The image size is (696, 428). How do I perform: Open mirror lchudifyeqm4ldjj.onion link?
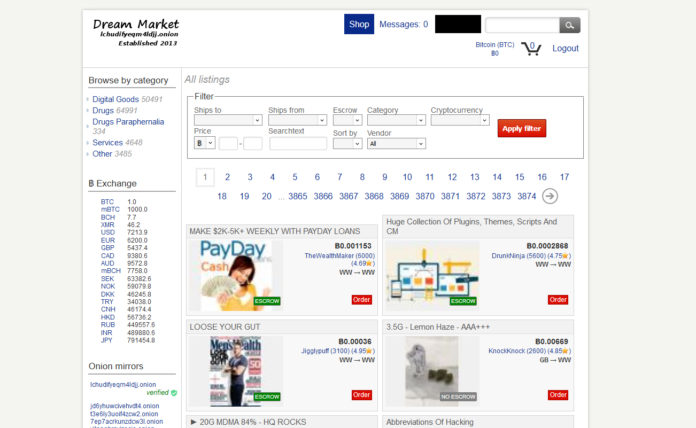[x=123, y=384]
